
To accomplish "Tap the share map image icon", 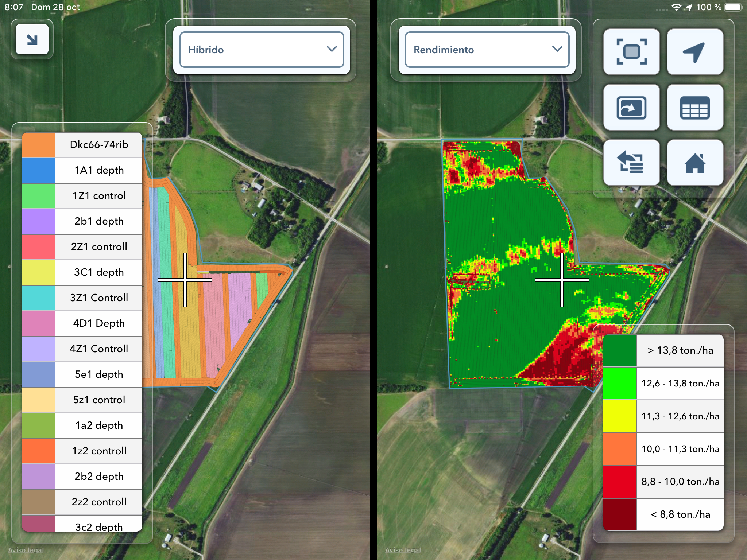I will coord(631,108).
